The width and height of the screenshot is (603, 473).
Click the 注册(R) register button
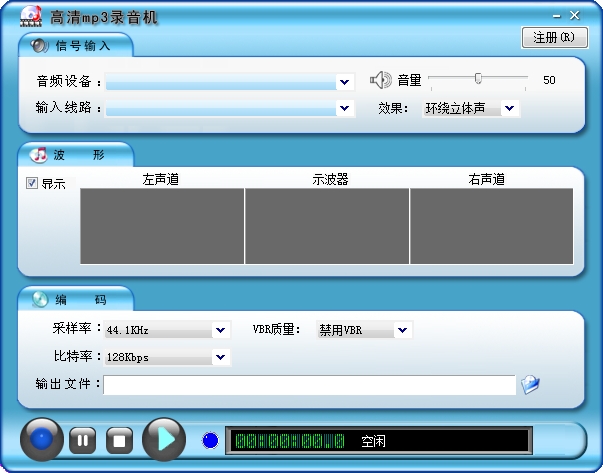tap(553, 38)
